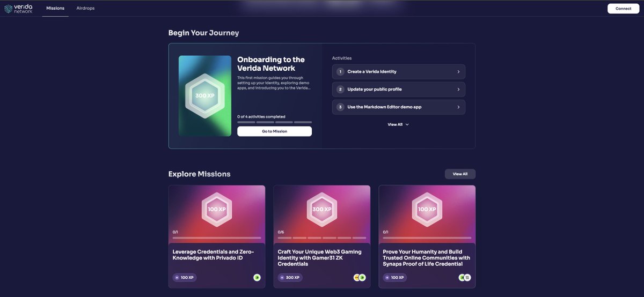Click Synaps mission 0/1 progress bar

coord(427,237)
